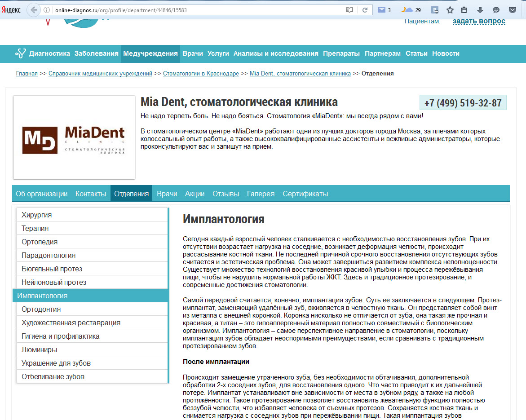Go to Главная breadcrumb link
Screen dimensions: 526x420
tap(27, 74)
